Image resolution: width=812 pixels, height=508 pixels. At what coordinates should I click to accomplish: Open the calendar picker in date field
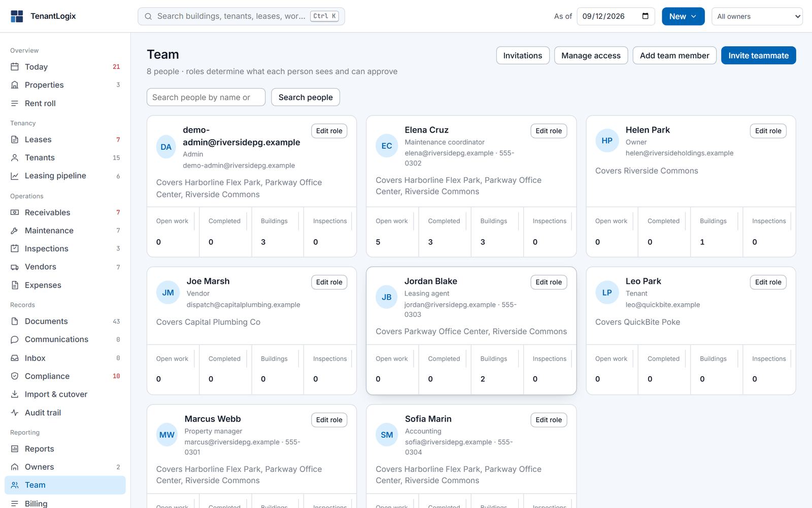(x=645, y=16)
